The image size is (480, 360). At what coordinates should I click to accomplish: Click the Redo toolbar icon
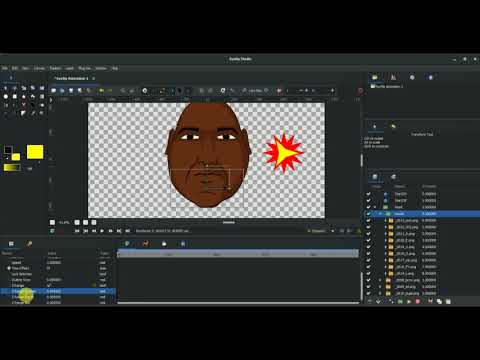click(110, 90)
